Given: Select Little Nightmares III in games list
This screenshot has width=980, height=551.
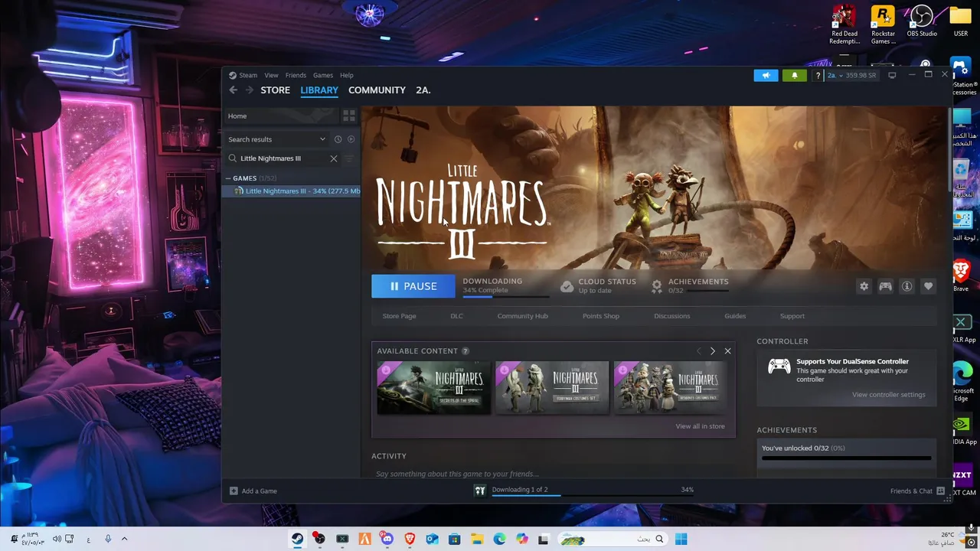Looking at the screenshot, I should (x=292, y=191).
